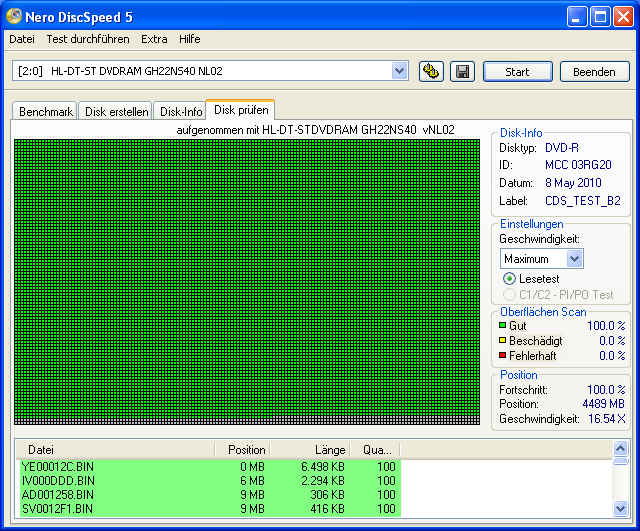The height and width of the screenshot is (531, 640).
Task: Select the Disk prüfen tab
Action: pos(241,110)
